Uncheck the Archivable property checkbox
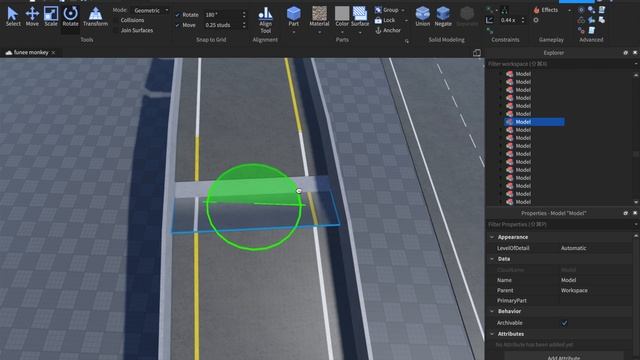Image resolution: width=640 pixels, height=360 pixels. (564, 323)
